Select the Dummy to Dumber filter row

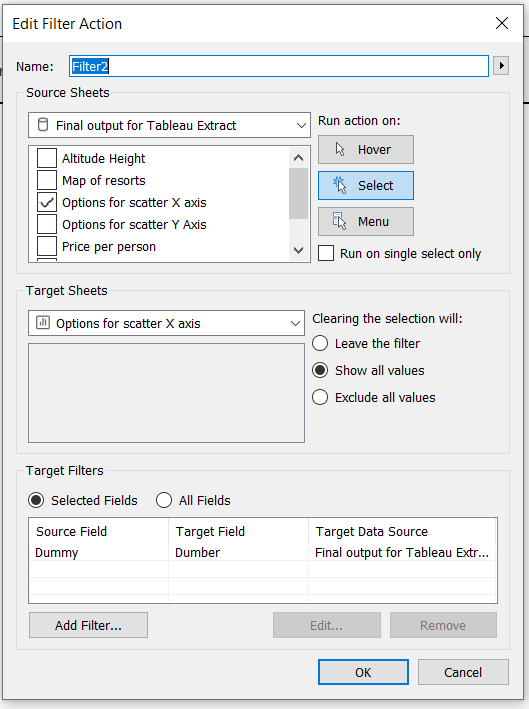pos(263,553)
